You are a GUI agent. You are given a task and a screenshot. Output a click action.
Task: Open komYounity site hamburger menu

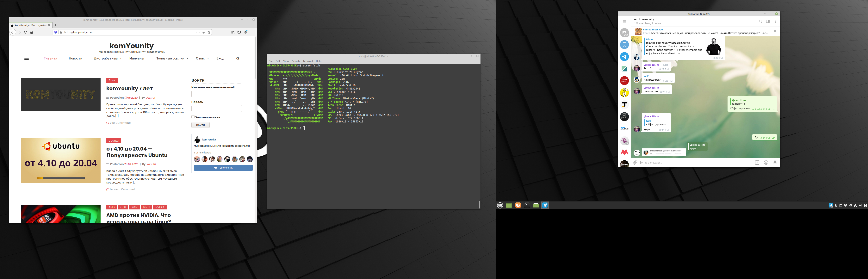pos(27,58)
